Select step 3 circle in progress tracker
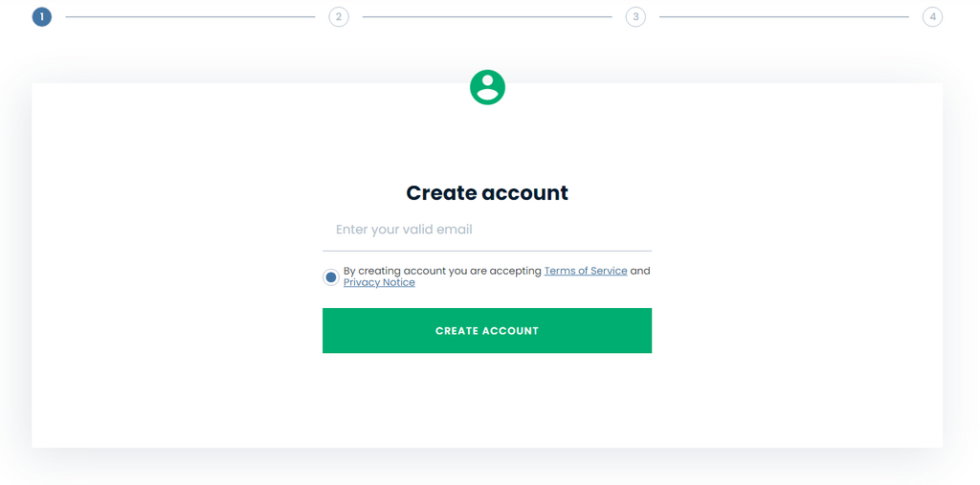980x485 pixels. click(635, 17)
